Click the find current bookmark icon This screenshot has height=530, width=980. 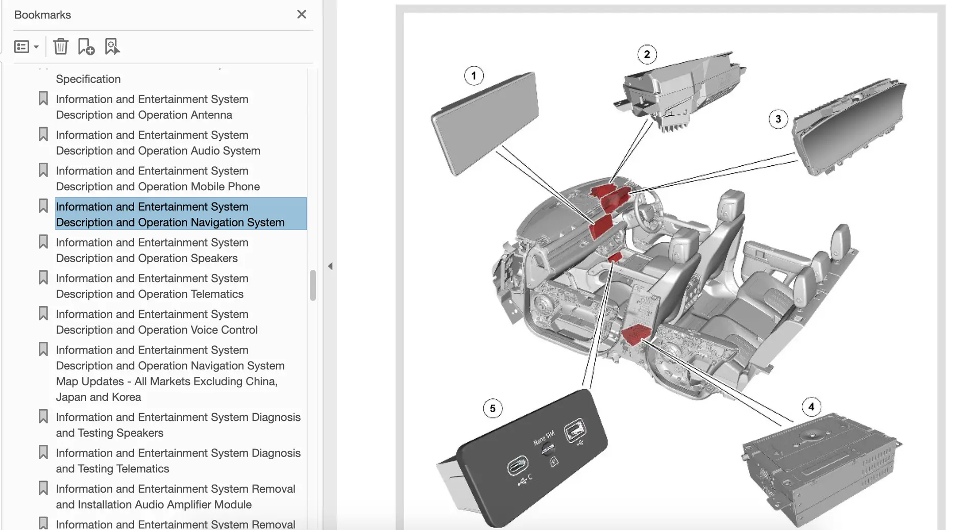(x=112, y=46)
